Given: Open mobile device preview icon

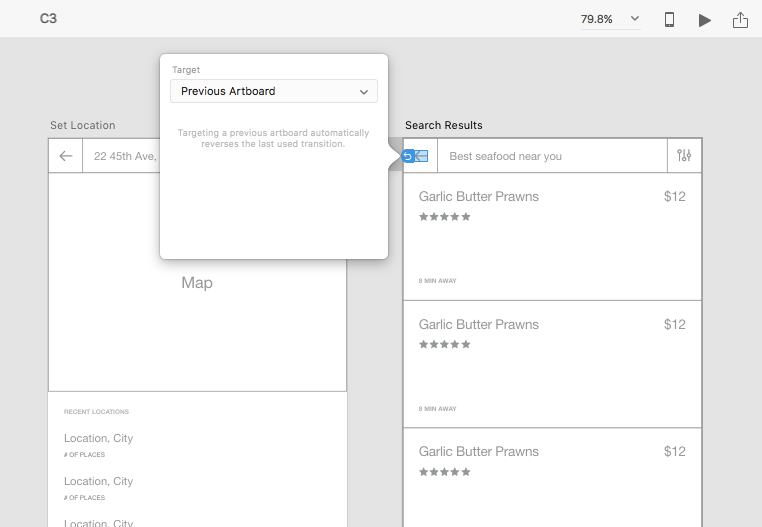Looking at the screenshot, I should [670, 19].
